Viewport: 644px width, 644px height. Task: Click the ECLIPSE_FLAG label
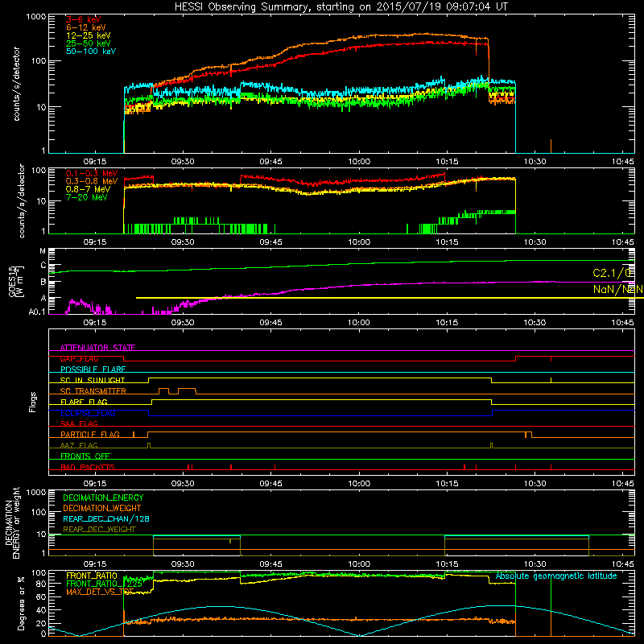coord(88,413)
